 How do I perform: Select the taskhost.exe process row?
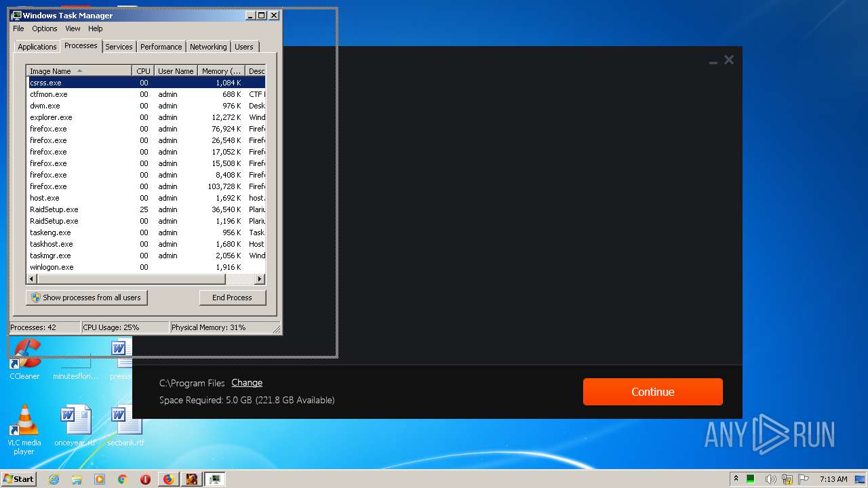point(146,244)
